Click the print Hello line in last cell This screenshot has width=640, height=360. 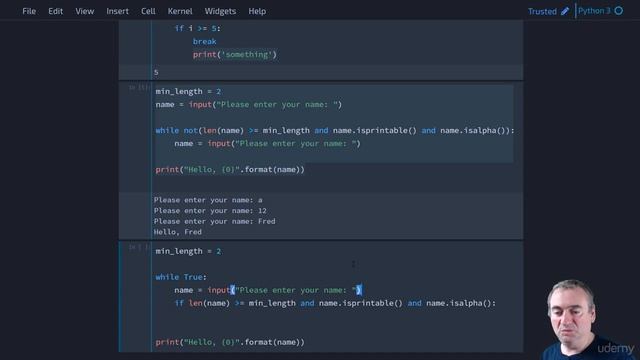point(230,342)
